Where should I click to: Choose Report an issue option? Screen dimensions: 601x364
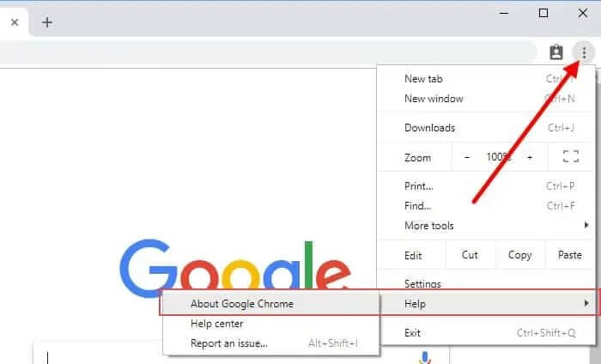click(229, 343)
